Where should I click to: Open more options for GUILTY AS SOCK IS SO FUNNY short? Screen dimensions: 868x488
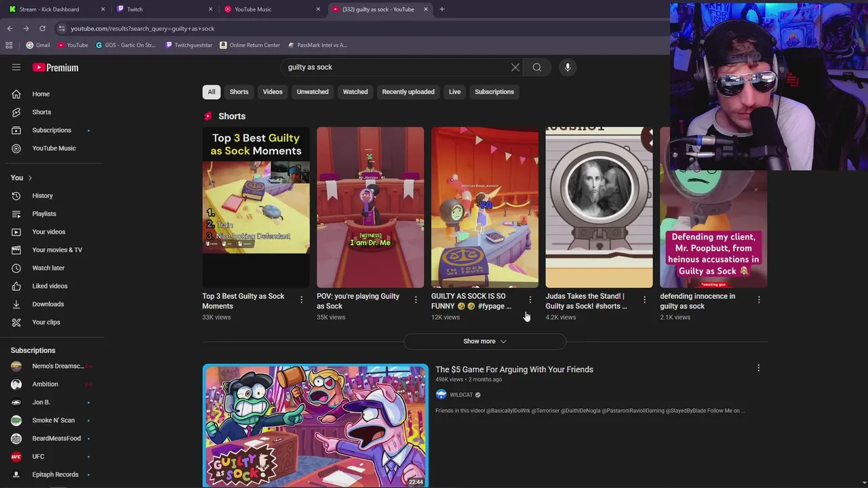530,300
